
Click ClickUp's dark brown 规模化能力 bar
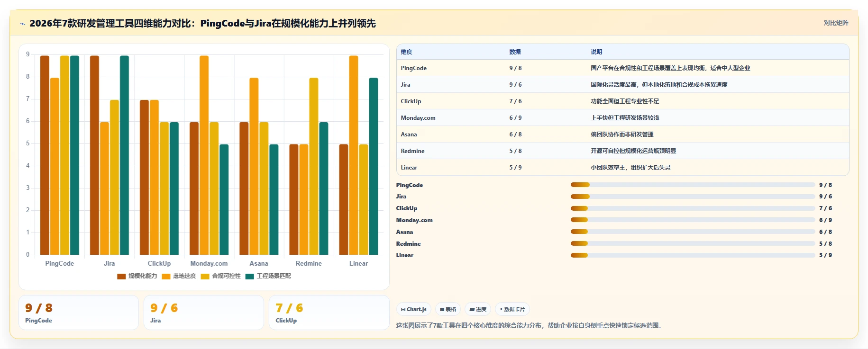point(144,178)
